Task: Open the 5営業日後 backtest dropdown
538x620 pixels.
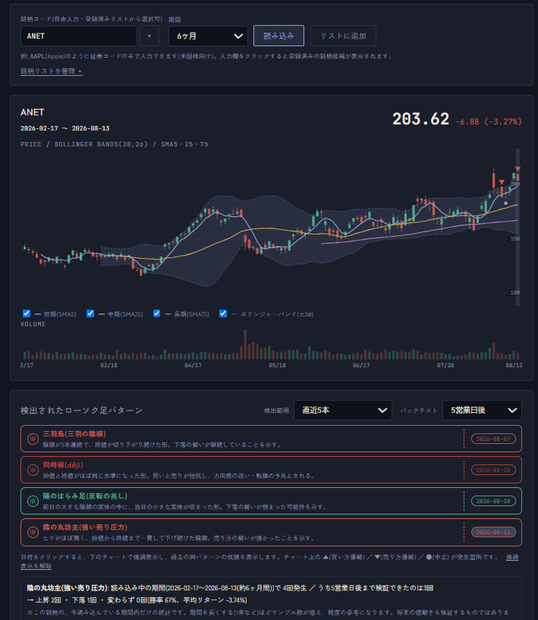Action: point(482,410)
